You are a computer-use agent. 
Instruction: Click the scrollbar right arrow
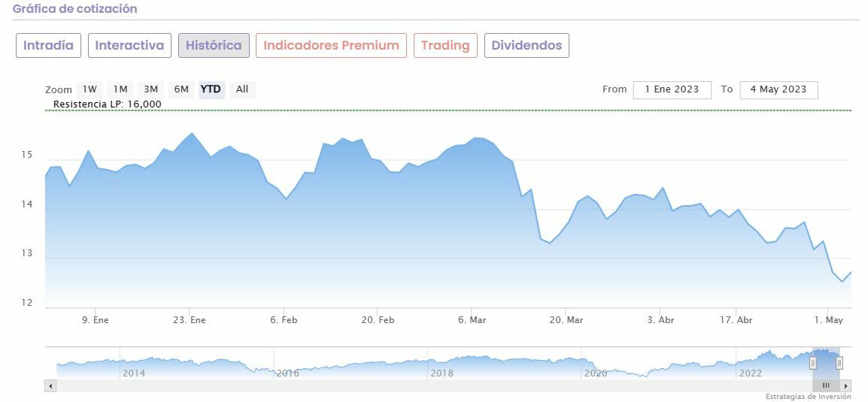(846, 385)
